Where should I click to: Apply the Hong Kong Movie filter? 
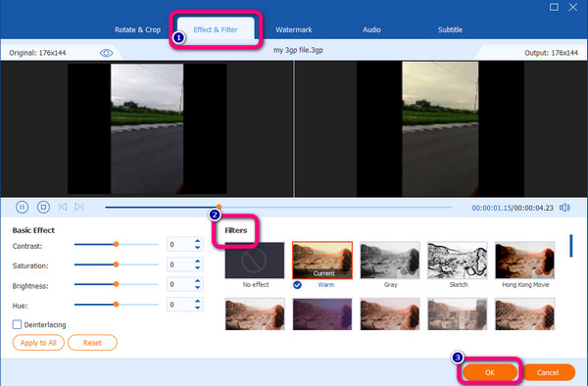point(524,260)
